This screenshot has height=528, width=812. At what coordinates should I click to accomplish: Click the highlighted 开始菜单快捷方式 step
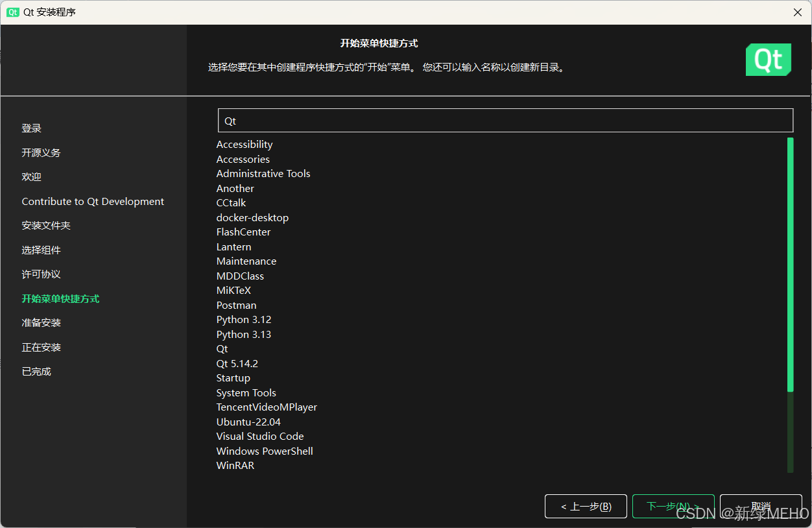pyautogui.click(x=60, y=298)
